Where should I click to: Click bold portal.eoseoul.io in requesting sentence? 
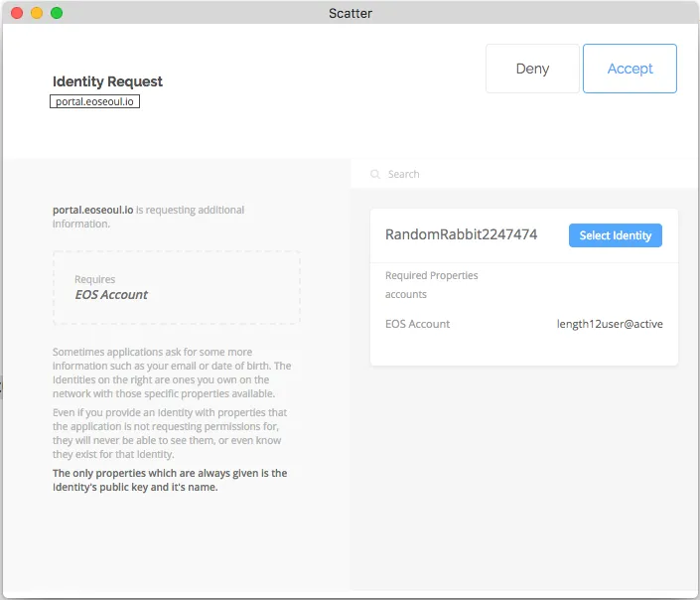[x=93, y=210]
